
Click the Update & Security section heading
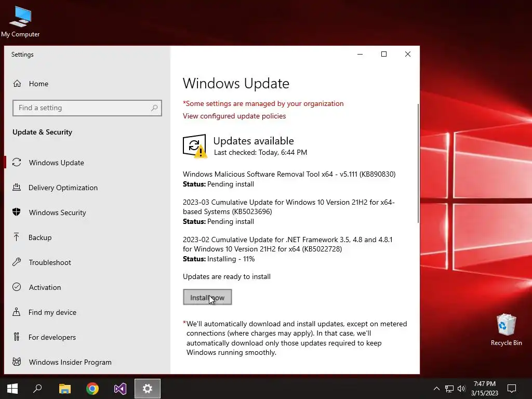pos(43,132)
